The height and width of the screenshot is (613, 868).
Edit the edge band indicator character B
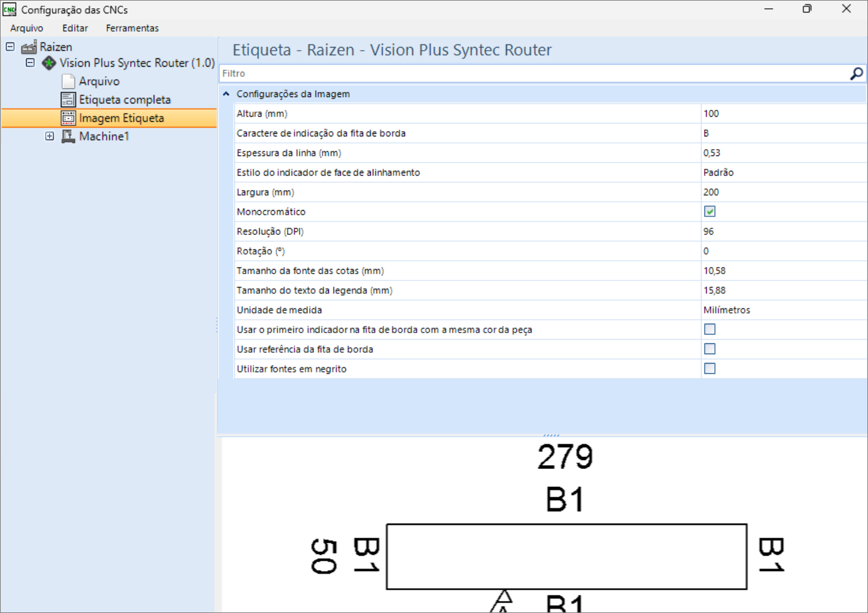784,133
